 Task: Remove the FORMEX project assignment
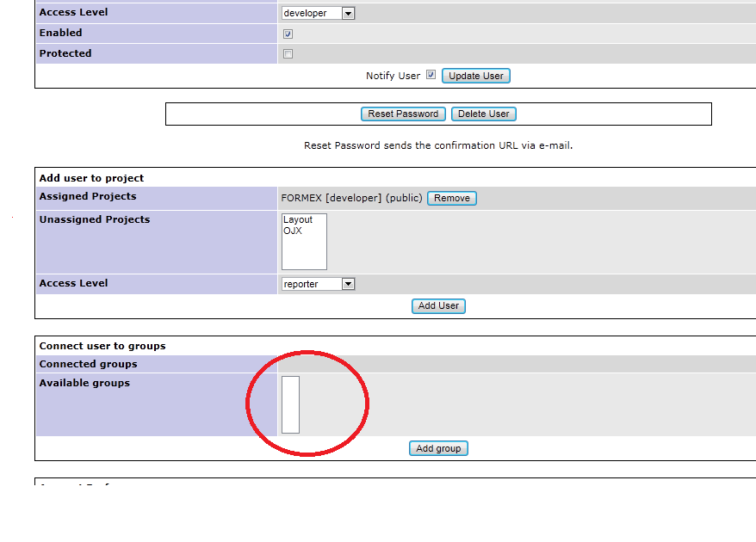(x=451, y=197)
